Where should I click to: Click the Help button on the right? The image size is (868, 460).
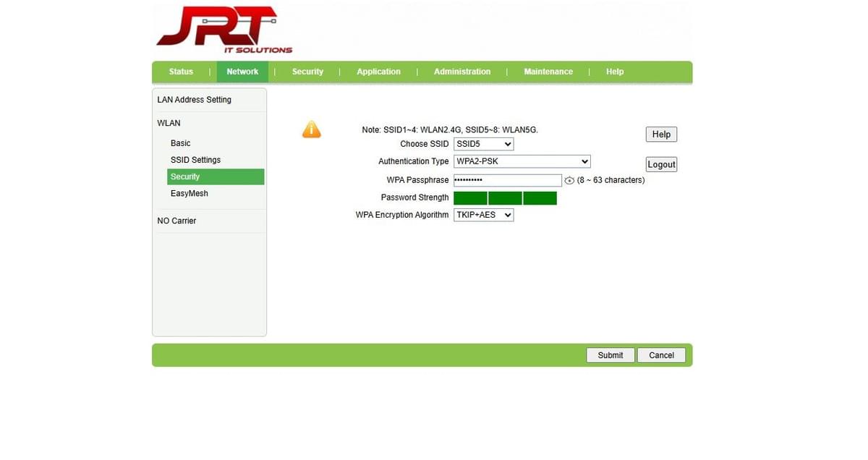click(x=661, y=134)
